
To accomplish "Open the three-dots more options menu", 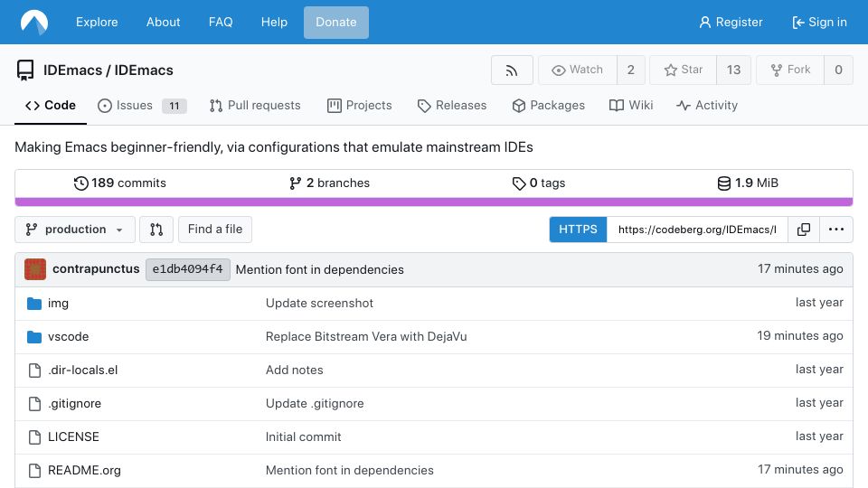I will [x=835, y=230].
